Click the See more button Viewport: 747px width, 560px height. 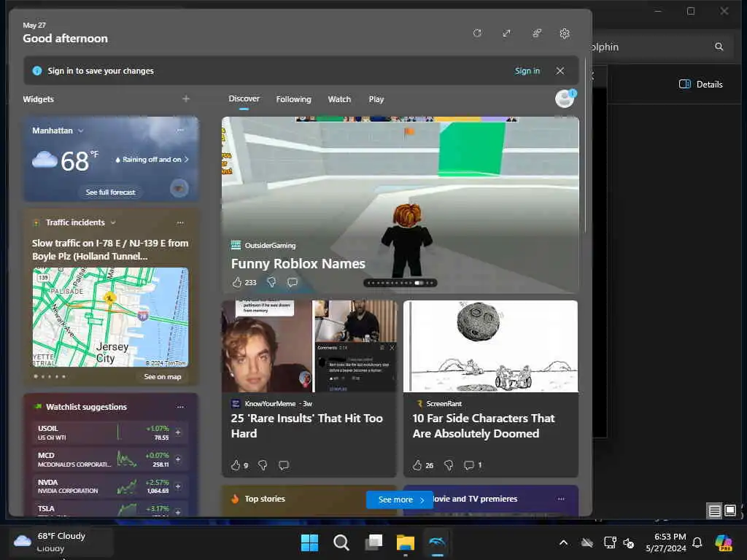coord(399,499)
